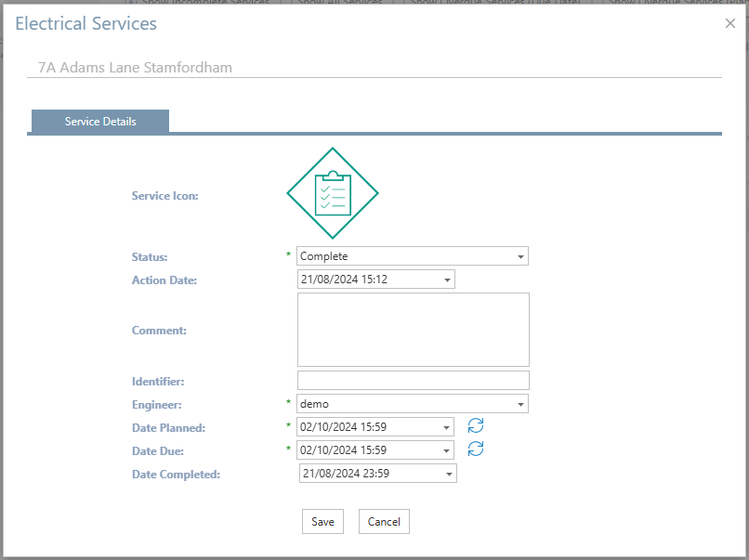The height and width of the screenshot is (560, 749).
Task: Click the 7A Adams Lane Stamfordham address field
Action: [x=374, y=68]
